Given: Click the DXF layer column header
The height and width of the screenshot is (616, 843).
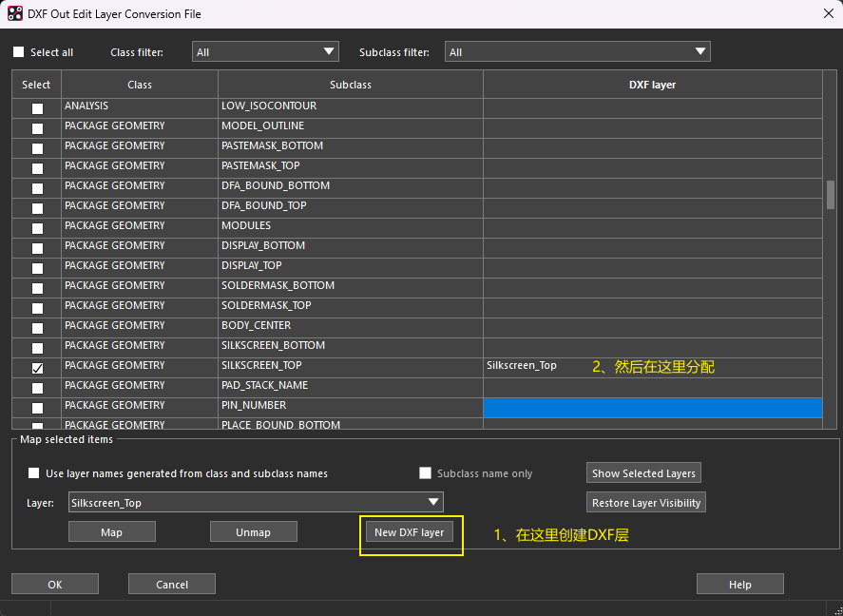Looking at the screenshot, I should pyautogui.click(x=652, y=85).
